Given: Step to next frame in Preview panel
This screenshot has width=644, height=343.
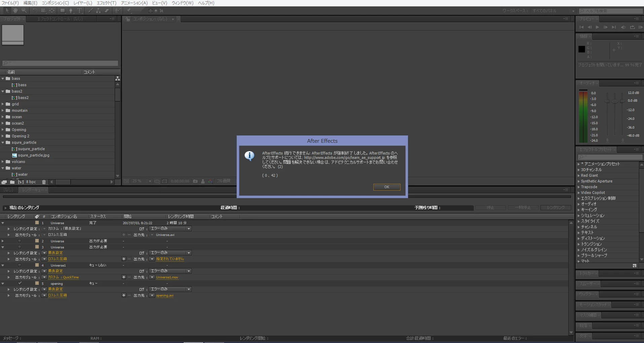Looking at the screenshot, I should (606, 27).
